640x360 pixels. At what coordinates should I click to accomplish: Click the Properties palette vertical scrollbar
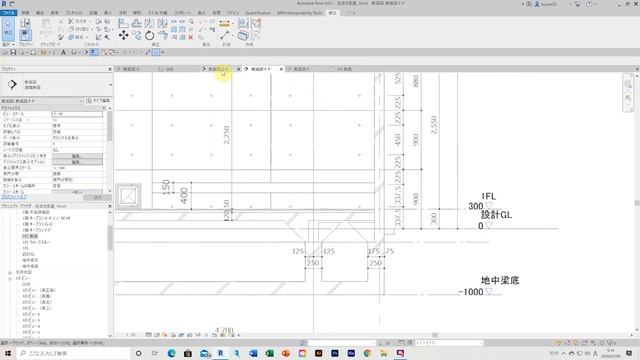[110, 127]
